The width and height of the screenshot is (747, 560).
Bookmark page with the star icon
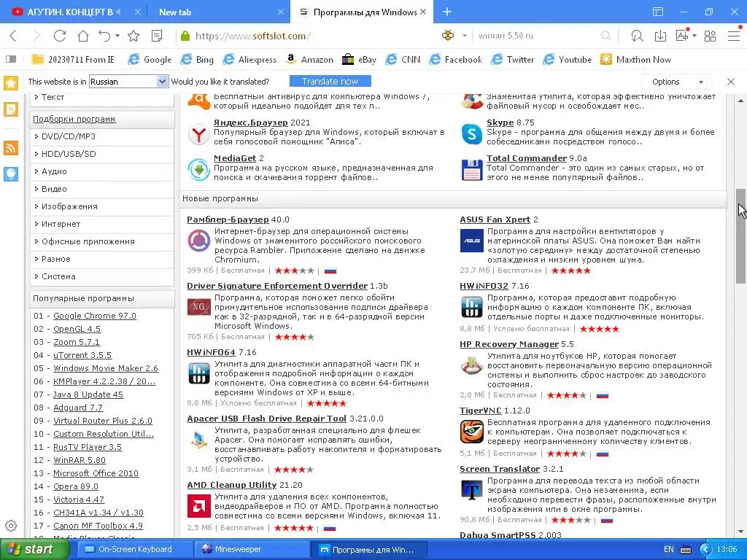tap(133, 36)
